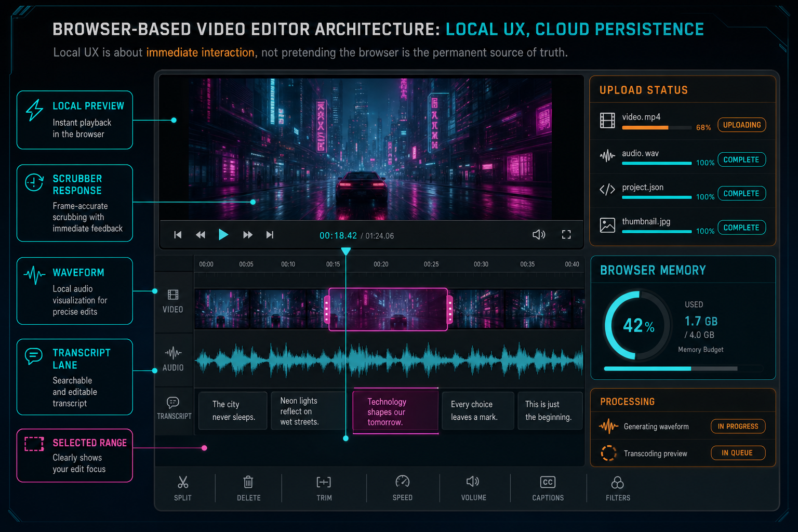Click the Transcoding preview spinner icon

point(609,453)
